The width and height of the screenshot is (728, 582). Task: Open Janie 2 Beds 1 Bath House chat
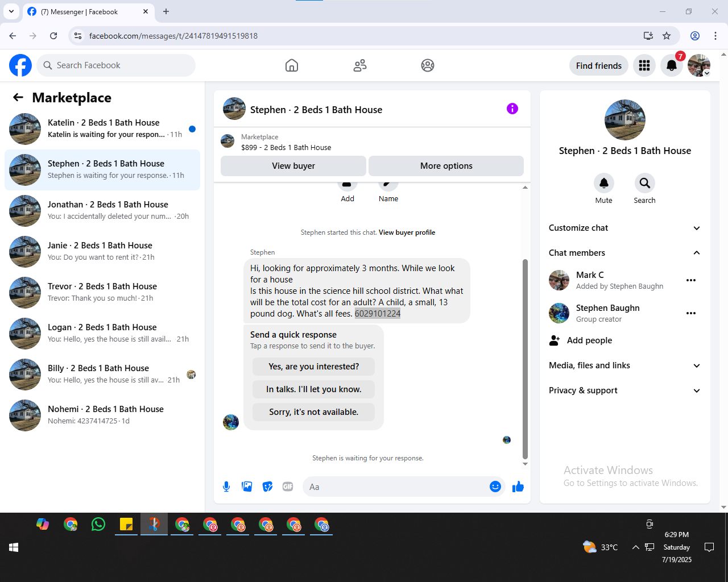pyautogui.click(x=102, y=252)
